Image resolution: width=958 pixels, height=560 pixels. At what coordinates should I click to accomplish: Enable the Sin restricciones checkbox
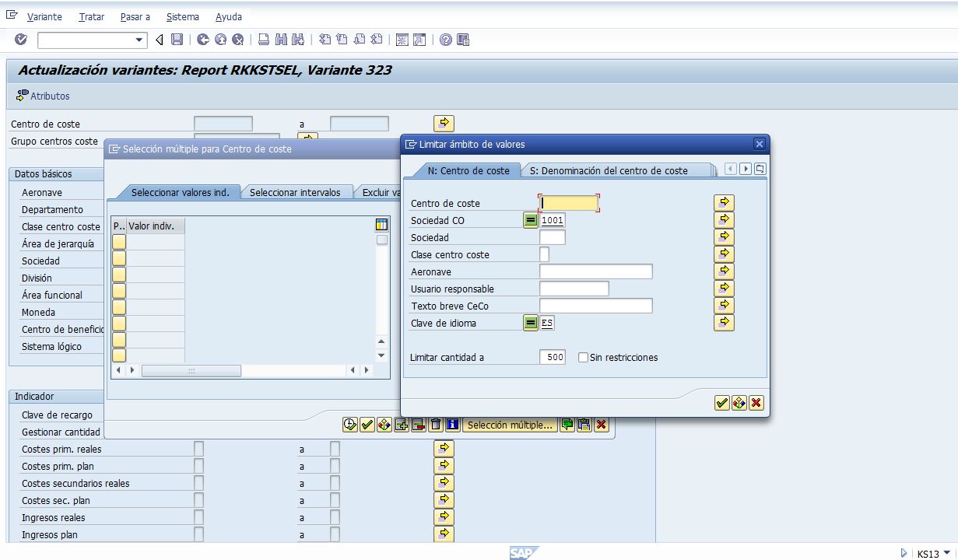(x=583, y=357)
